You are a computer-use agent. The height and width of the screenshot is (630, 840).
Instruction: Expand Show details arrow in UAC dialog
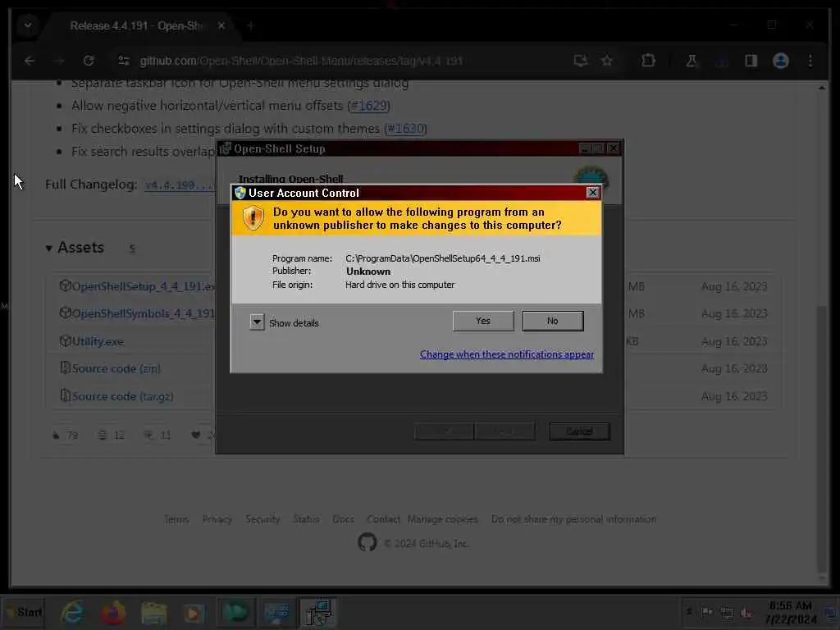click(x=257, y=322)
